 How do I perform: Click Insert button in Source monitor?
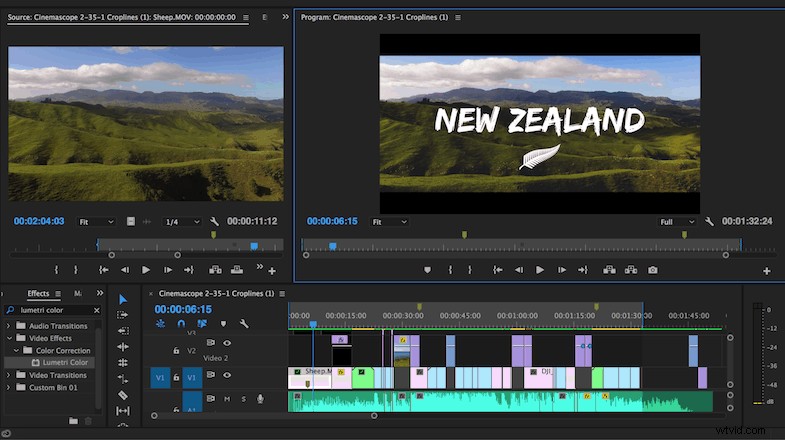click(215, 270)
